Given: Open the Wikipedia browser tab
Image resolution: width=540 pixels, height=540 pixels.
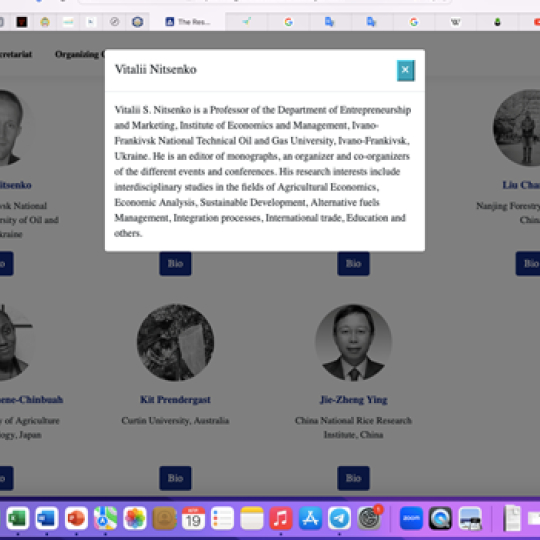Looking at the screenshot, I should (455, 22).
